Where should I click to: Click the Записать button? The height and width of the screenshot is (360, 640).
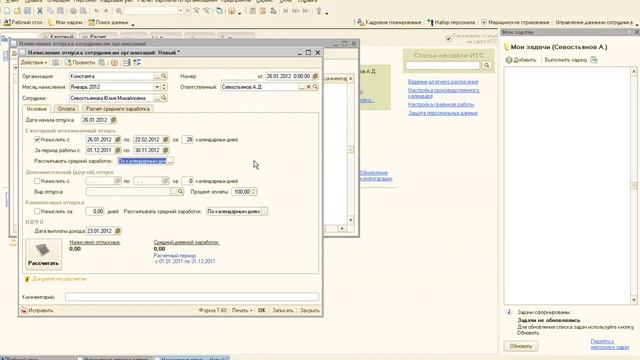(282, 311)
